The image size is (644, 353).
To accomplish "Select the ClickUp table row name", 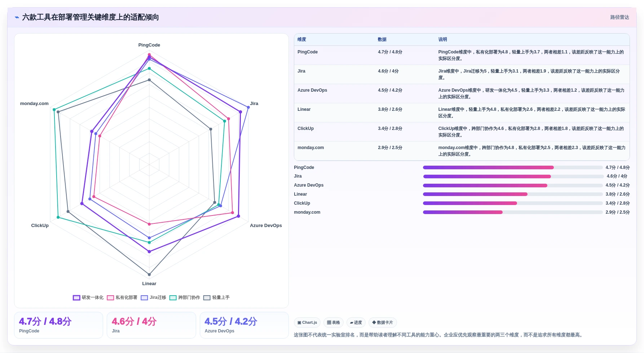I will tap(305, 128).
